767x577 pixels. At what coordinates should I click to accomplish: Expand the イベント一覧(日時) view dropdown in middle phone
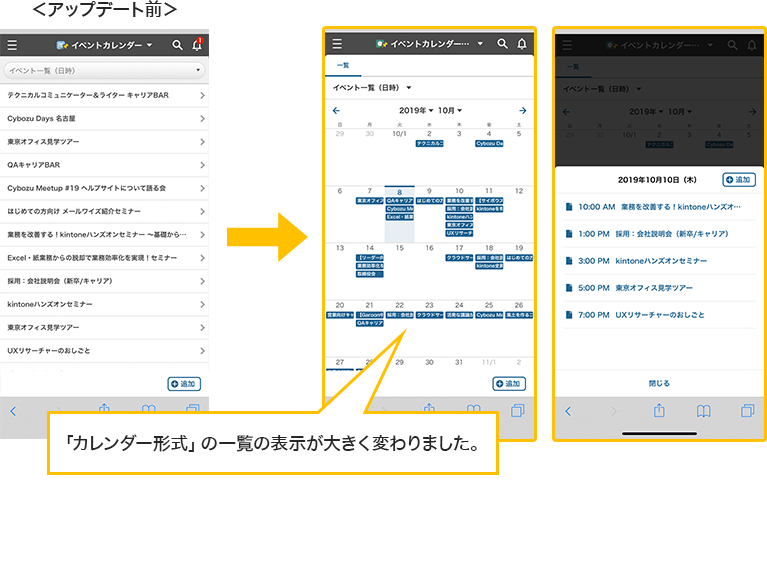[x=372, y=88]
